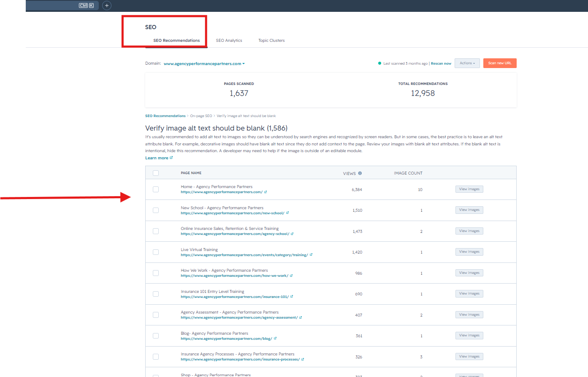Click the title 'Insurance Agency Processes - Agency Performance Partners'
The height and width of the screenshot is (377, 588).
tap(238, 354)
